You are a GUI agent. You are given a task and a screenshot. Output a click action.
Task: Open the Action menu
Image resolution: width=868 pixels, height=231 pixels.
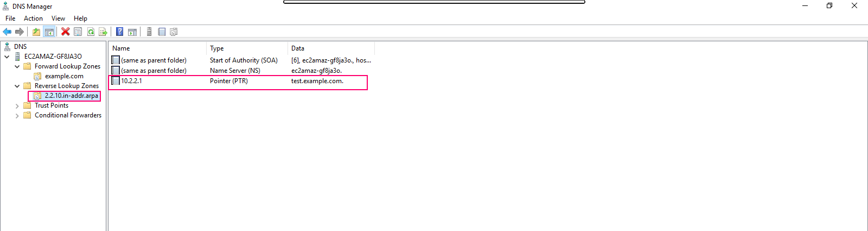[33, 18]
